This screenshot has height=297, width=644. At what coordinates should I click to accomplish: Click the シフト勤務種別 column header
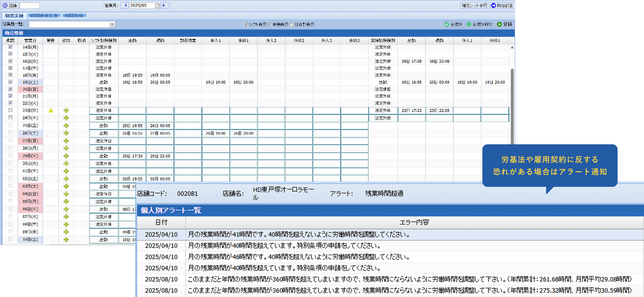tap(104, 41)
